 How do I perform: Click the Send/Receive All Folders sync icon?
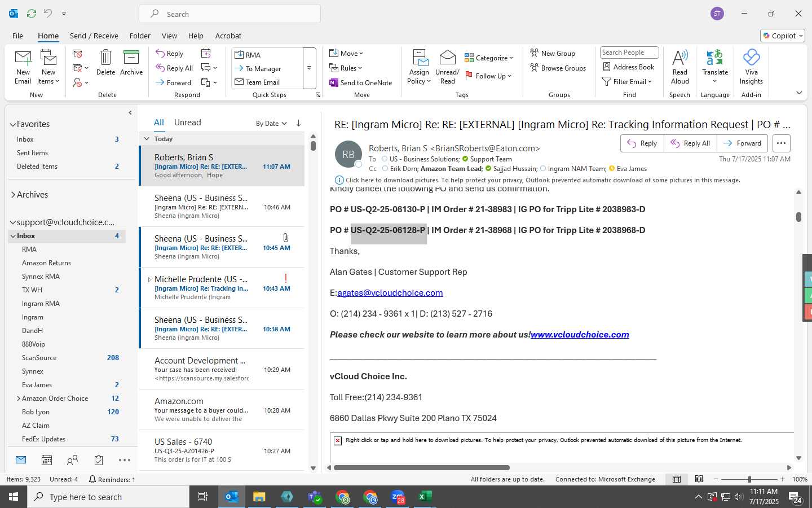tap(32, 13)
